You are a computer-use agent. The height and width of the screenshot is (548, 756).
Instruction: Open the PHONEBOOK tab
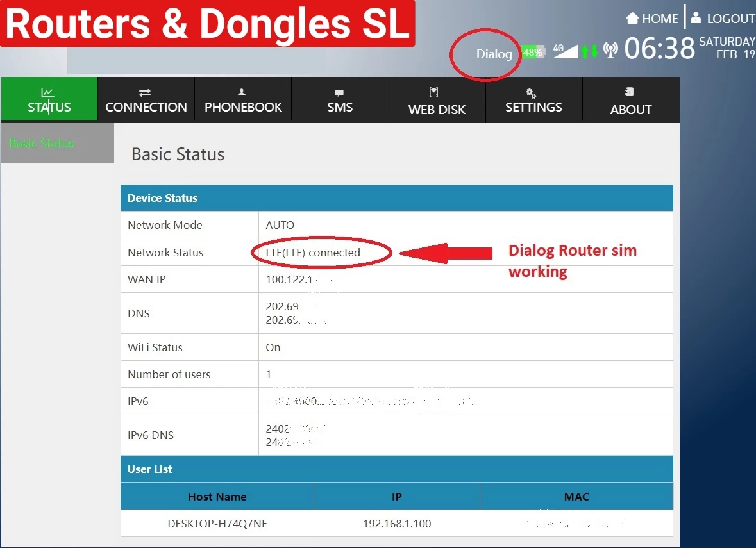pos(243,99)
